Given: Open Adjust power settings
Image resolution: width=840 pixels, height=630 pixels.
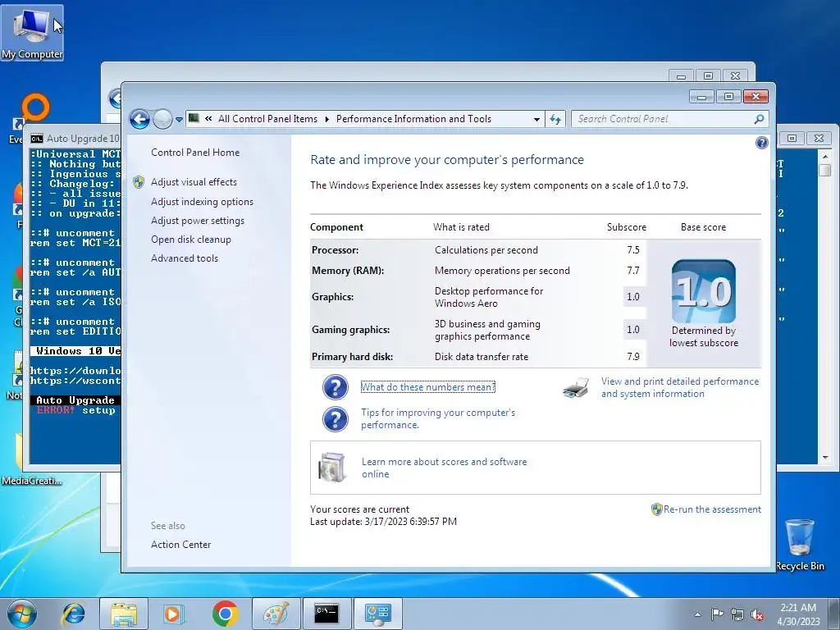Looking at the screenshot, I should (x=197, y=221).
